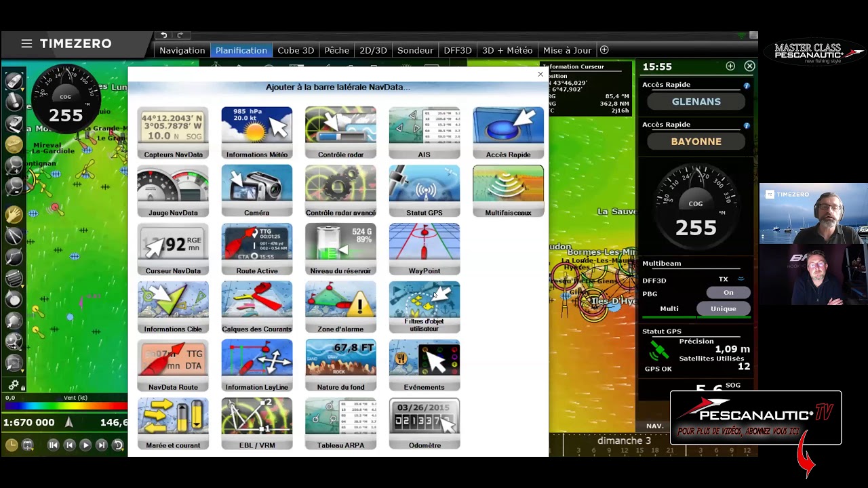Choose the WayPoint NavData icon
This screenshot has width=868, height=488.
425,249
